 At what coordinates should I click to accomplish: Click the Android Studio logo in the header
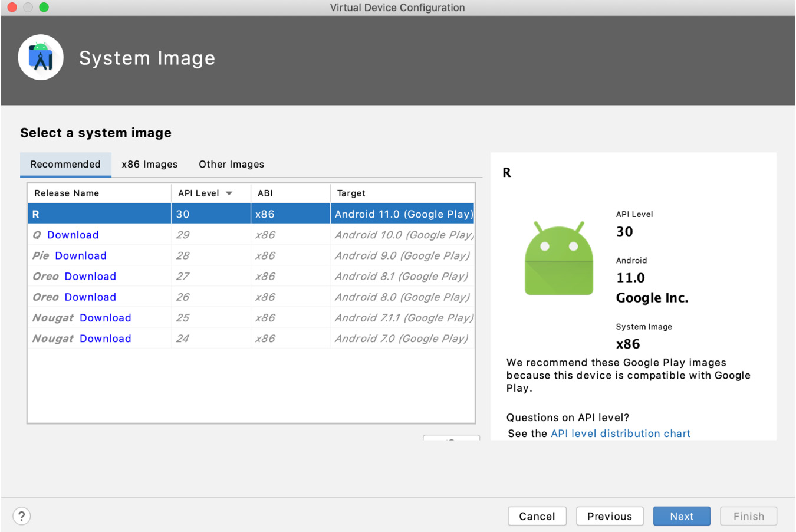tap(41, 57)
